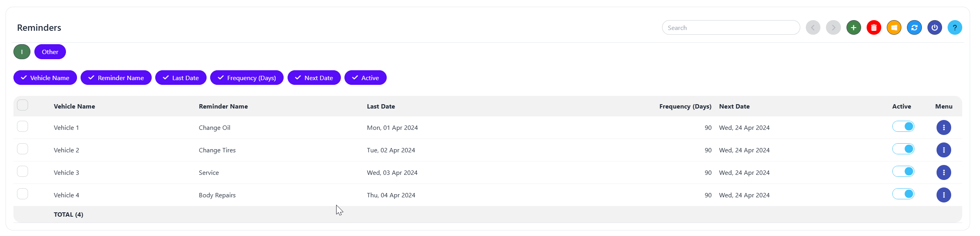The image size is (980, 236).
Task: Click the green add reminder button
Action: click(854, 28)
